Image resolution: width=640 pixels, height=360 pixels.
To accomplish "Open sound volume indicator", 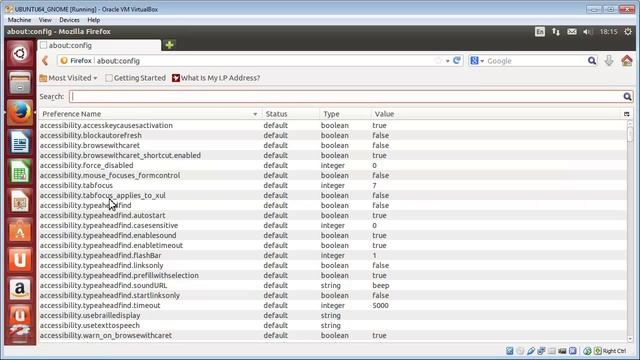I will [587, 31].
